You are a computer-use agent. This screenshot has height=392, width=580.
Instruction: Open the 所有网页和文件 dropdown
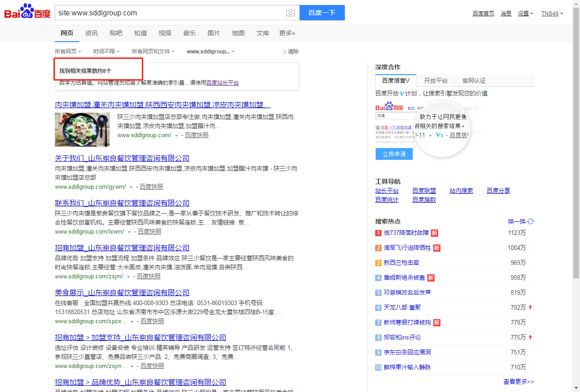coord(153,52)
